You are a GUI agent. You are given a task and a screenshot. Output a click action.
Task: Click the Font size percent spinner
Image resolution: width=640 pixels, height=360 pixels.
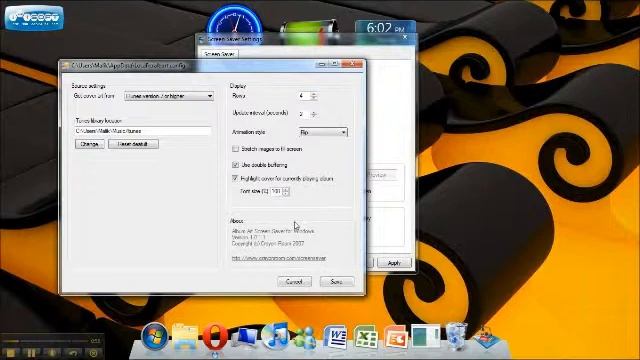pyautogui.click(x=286, y=191)
